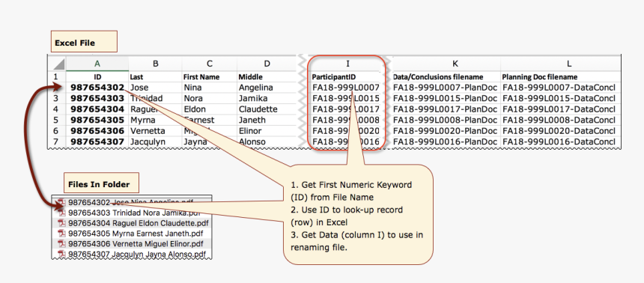Select cell FA18-999L0020-PlanDoc
This screenshot has height=283, width=644.
[446, 131]
